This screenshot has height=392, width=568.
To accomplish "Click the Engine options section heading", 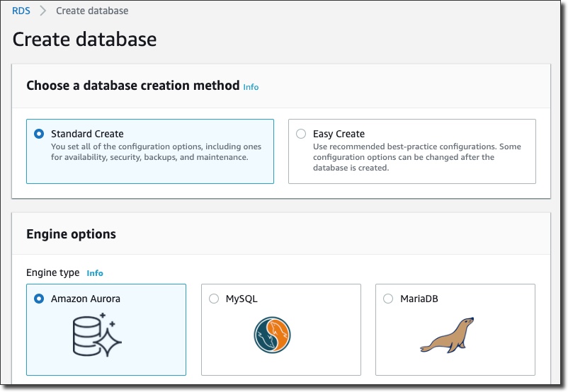I will coord(71,234).
